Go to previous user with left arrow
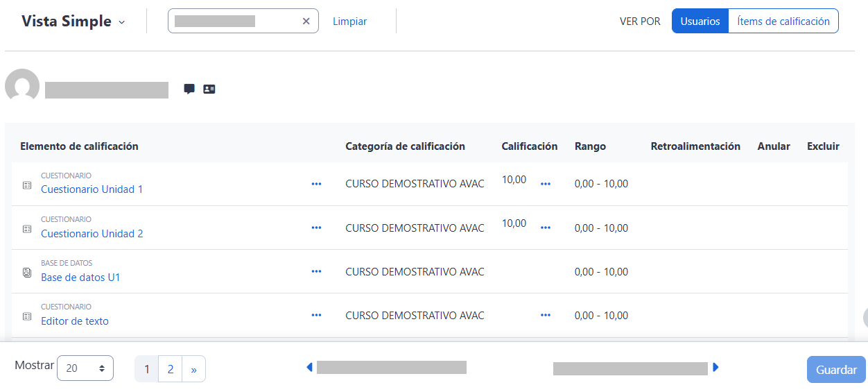 309,368
